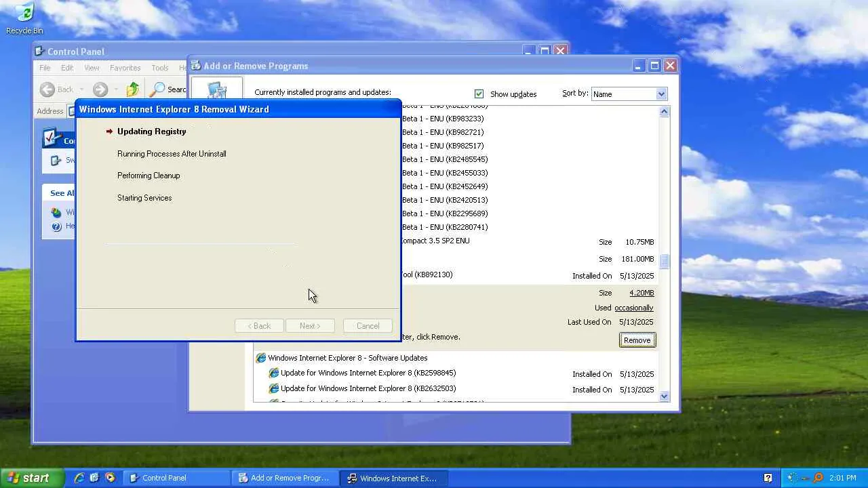This screenshot has width=868, height=488.
Task: Click the programs list scroll-up arrow
Action: (x=664, y=111)
